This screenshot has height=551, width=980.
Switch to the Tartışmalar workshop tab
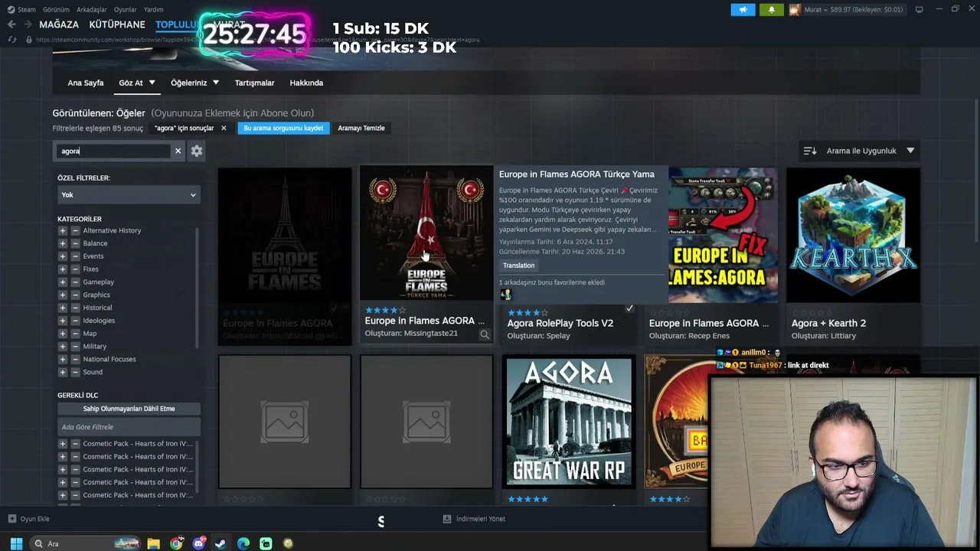coord(255,83)
